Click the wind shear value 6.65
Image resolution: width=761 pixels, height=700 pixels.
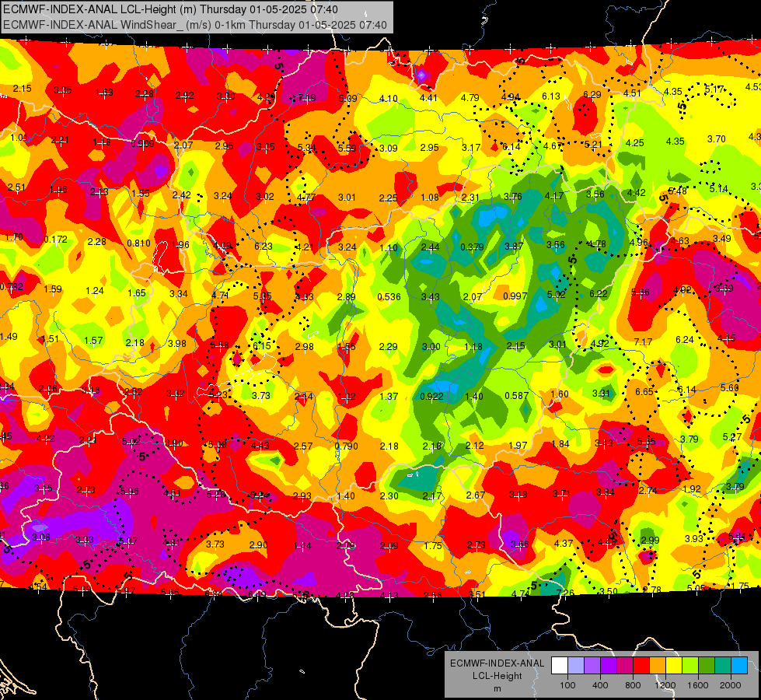[x=644, y=391]
